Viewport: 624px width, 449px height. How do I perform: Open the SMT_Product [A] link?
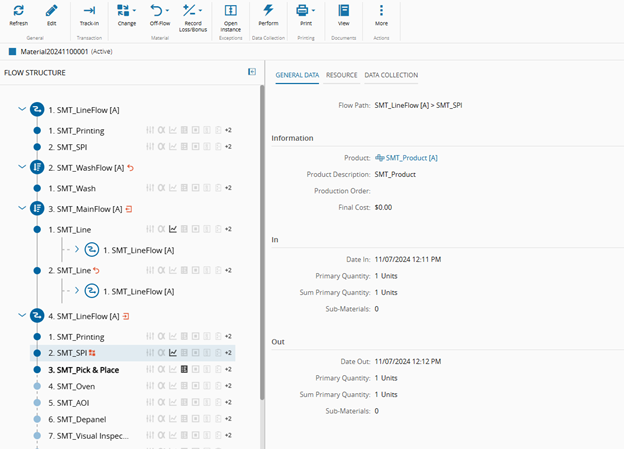[411, 158]
